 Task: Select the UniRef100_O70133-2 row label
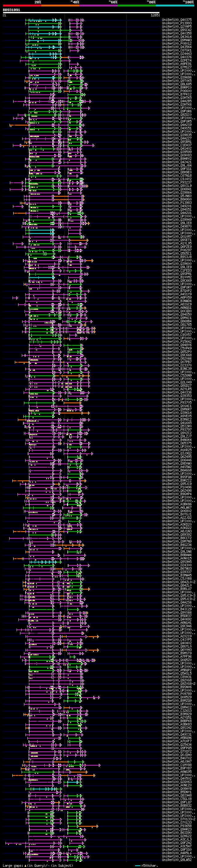[x=179, y=819]
